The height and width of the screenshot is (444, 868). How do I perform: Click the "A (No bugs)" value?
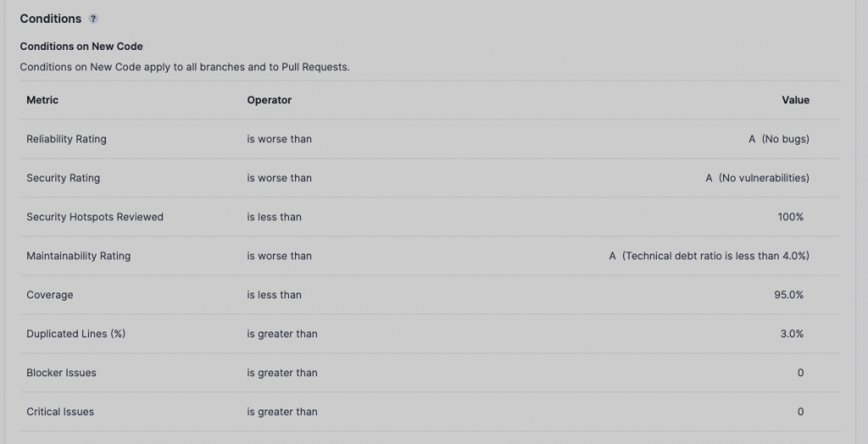[778, 139]
